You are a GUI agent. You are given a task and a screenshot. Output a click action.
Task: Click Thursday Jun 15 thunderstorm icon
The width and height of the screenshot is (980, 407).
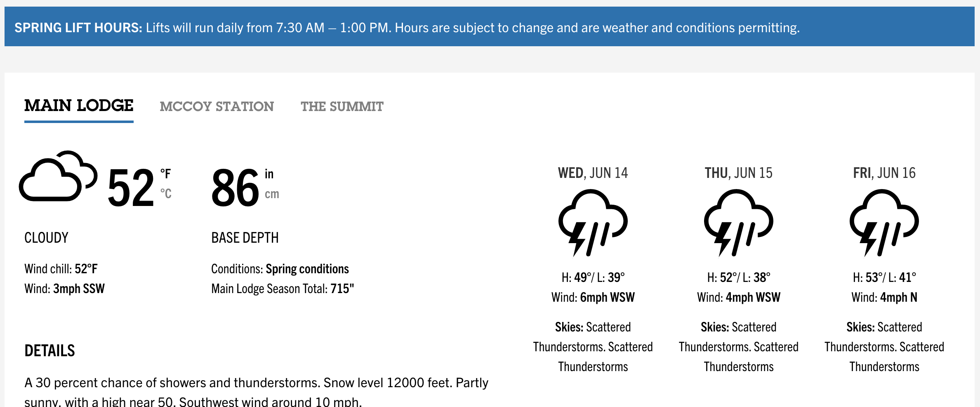739,223
